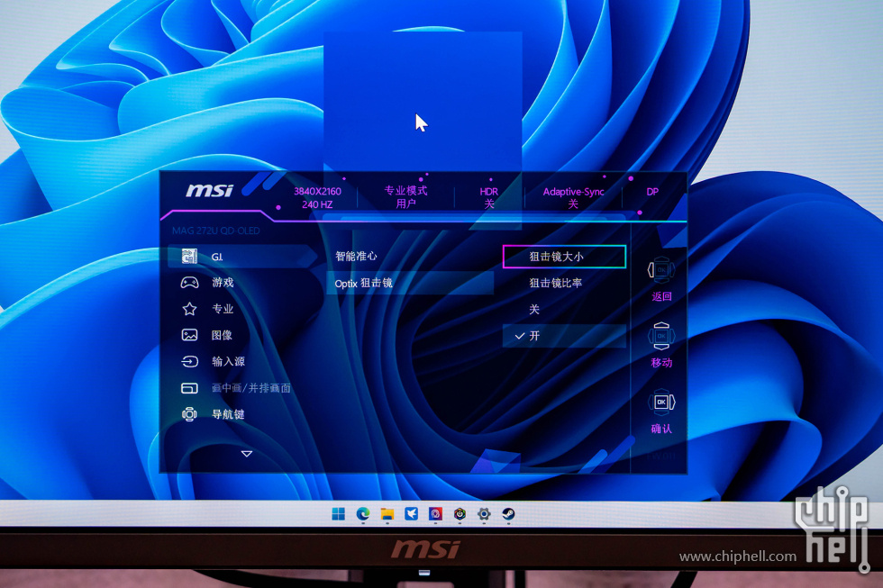Open File Explorer from the taskbar
Viewport: 883px width, 588px height.
(387, 514)
